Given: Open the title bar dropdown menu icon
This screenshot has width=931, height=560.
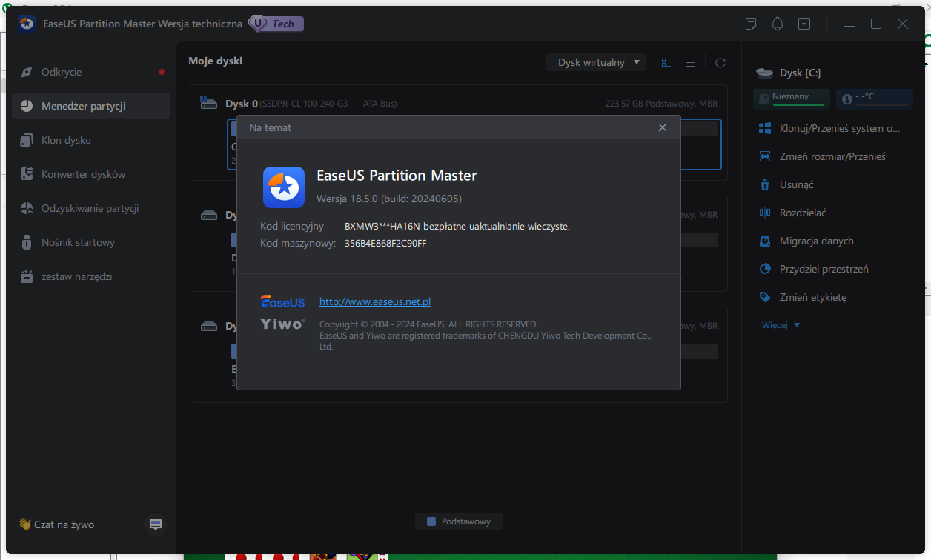Looking at the screenshot, I should pos(804,24).
